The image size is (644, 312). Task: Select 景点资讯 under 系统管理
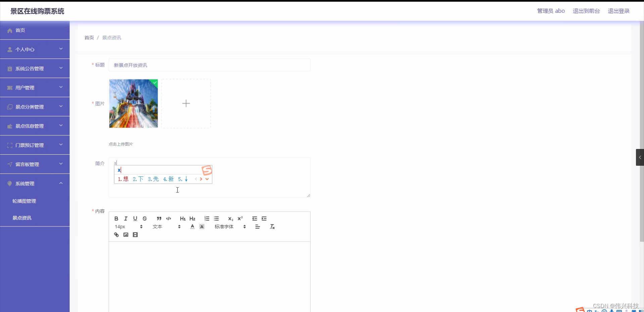22,218
